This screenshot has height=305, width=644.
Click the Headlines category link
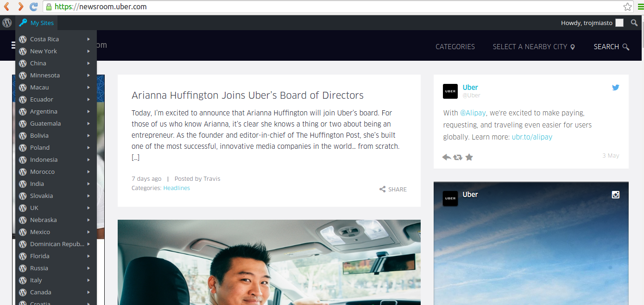click(x=177, y=188)
